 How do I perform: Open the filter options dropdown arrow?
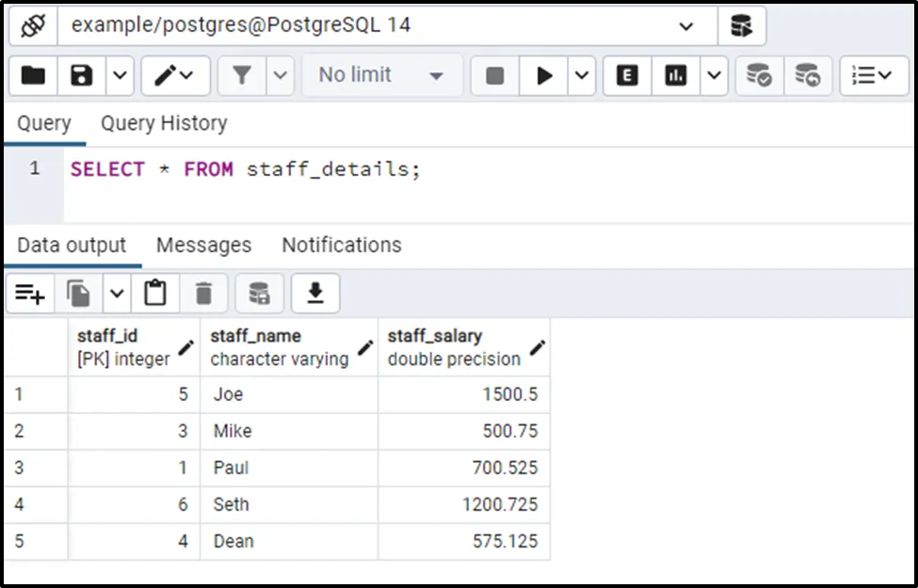click(281, 75)
